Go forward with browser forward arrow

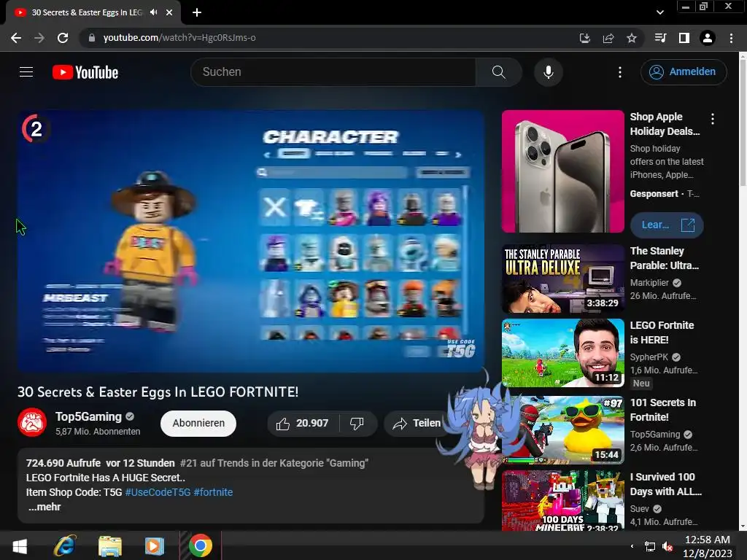tap(39, 38)
